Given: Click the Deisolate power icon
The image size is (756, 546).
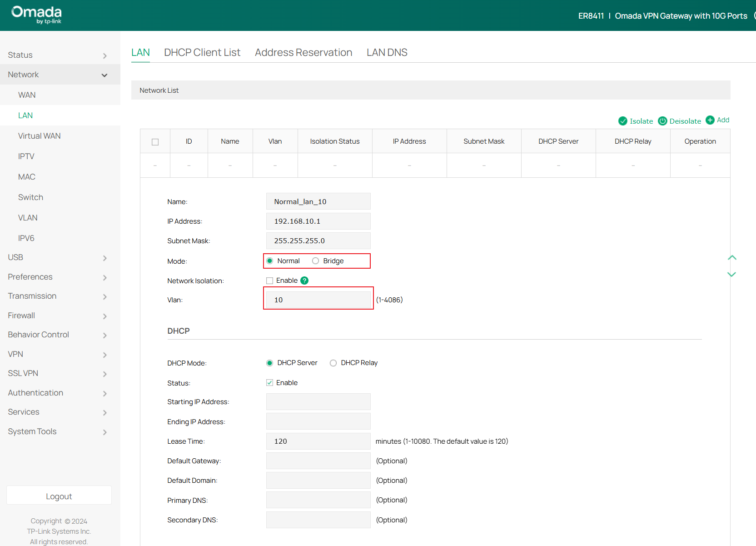Looking at the screenshot, I should point(662,121).
